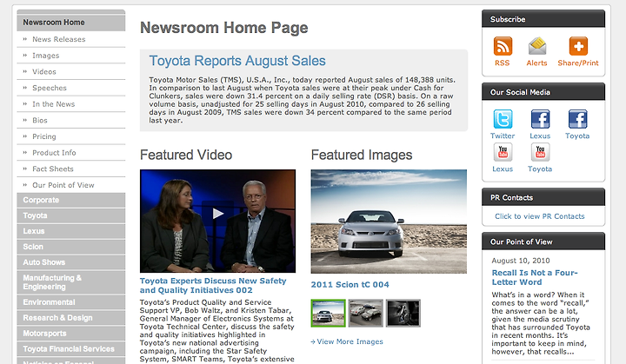The image size is (626, 364).
Task: Select the third dark featured image thumbnail
Action: click(403, 314)
